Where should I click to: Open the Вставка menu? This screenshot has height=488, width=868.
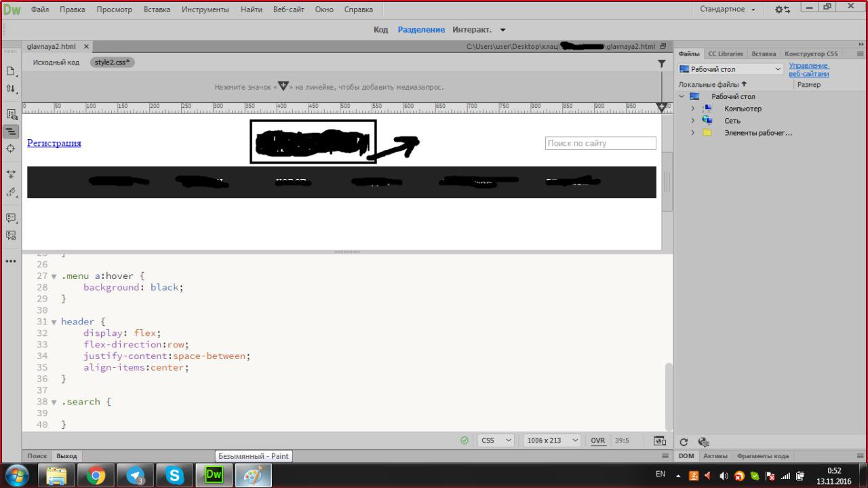(x=157, y=10)
